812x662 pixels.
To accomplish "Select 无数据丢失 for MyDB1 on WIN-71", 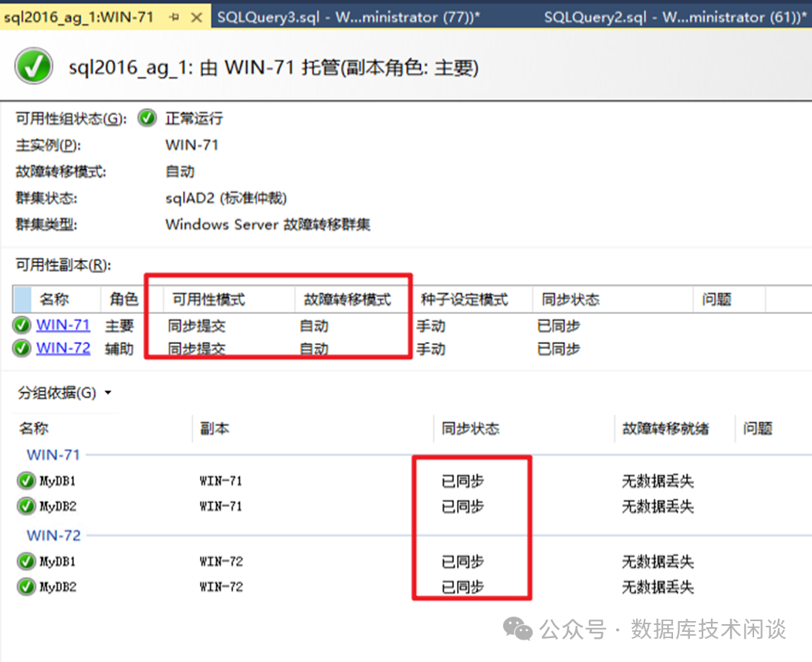I will [658, 481].
